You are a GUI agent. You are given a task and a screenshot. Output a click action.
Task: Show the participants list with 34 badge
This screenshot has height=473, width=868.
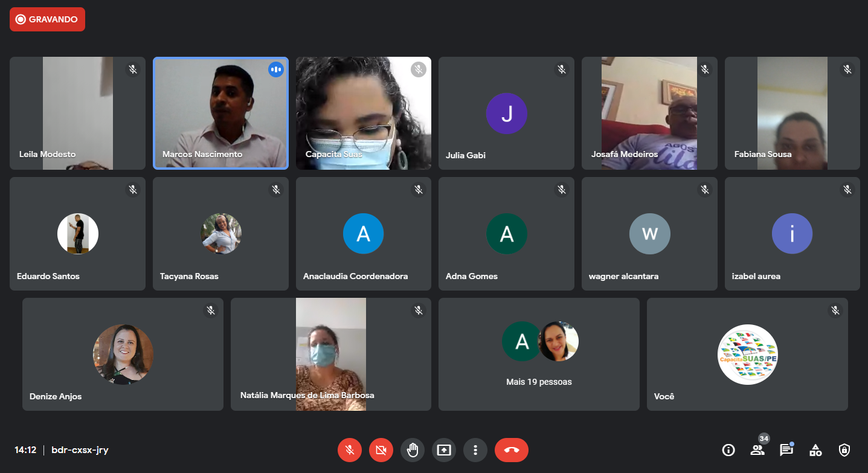[757, 450]
